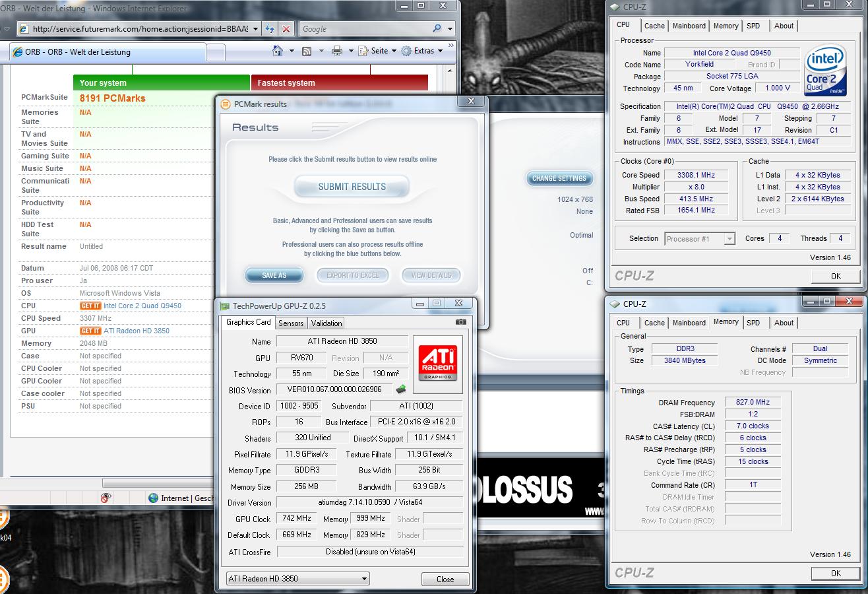The height and width of the screenshot is (594, 868).
Task: Open the CPU tab in lower CPU-Z window
Action: tap(623, 323)
